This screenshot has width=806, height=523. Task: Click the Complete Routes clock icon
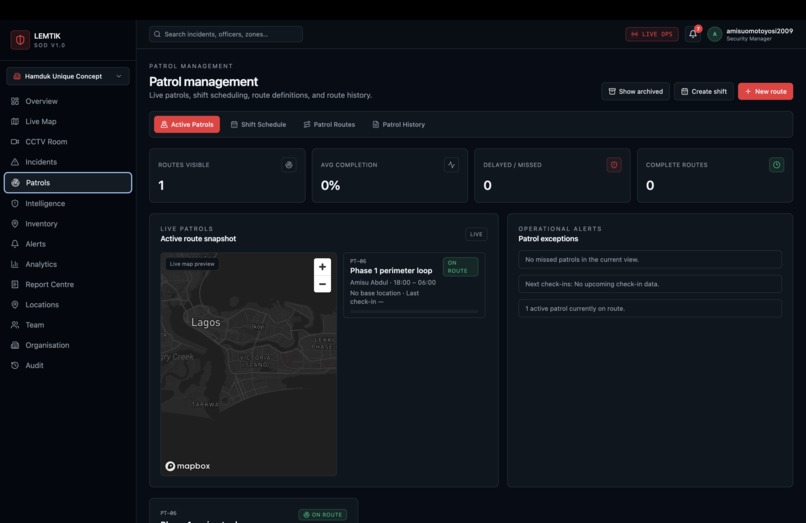pyautogui.click(x=776, y=165)
